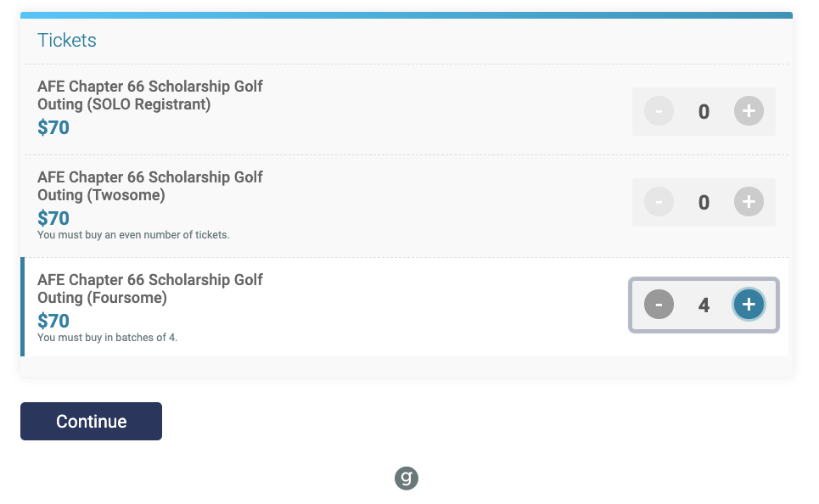Viewport: 819px width, 504px height.
Task: Select the Foursome quantity showing 4
Action: 704,305
